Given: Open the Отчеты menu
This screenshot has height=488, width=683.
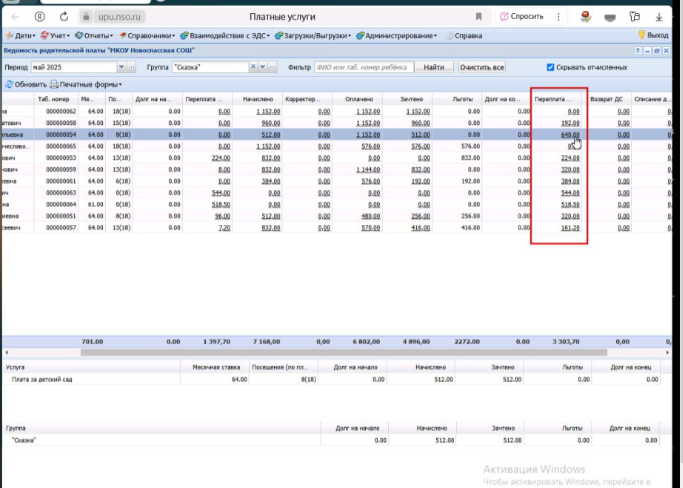Looking at the screenshot, I should pos(94,36).
